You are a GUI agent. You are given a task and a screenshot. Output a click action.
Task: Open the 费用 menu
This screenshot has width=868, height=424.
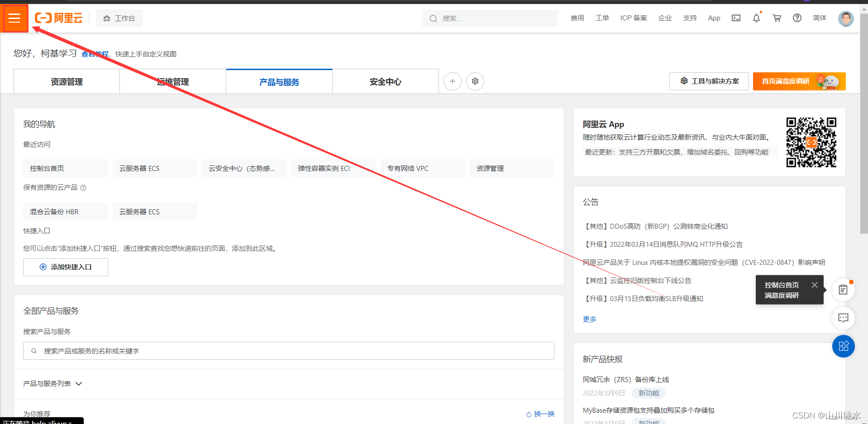(577, 18)
